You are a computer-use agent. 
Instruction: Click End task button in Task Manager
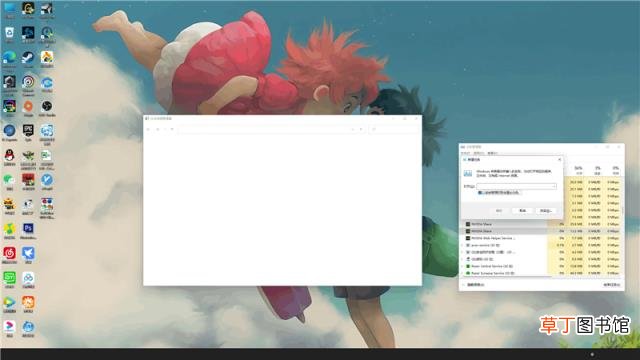pyautogui.click(x=611, y=284)
